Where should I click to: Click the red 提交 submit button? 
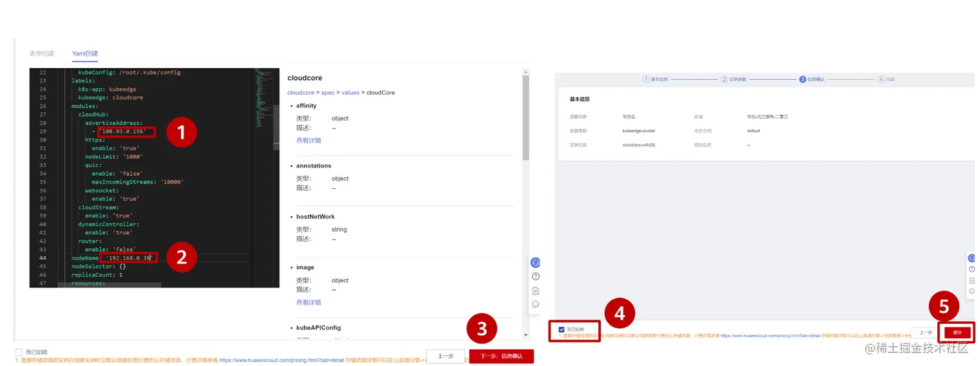click(957, 332)
